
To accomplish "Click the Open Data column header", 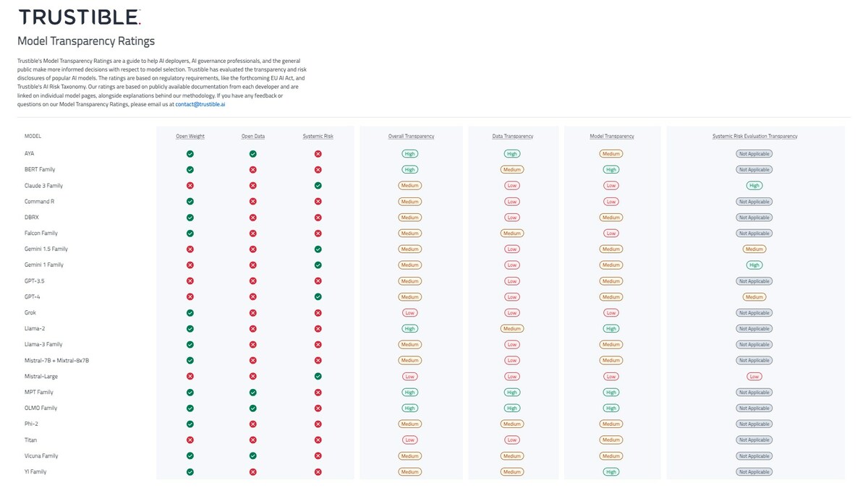I will click(x=253, y=136).
